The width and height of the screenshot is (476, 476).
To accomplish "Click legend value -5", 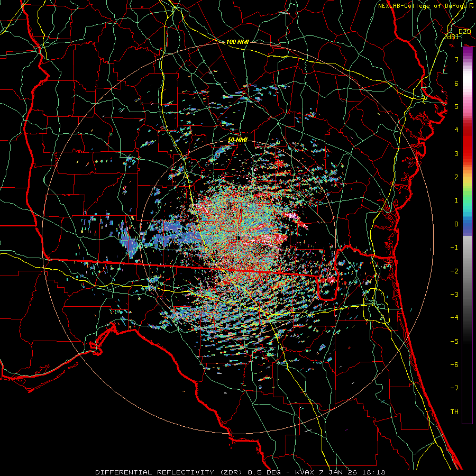I will 454,342.
